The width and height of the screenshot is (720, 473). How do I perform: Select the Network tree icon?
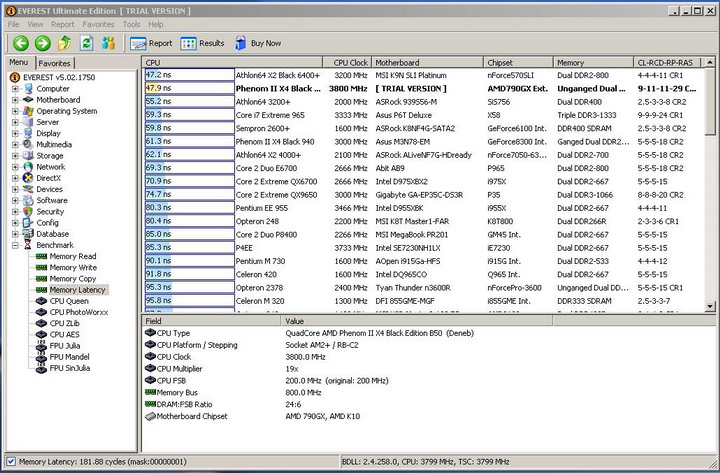pyautogui.click(x=28, y=167)
